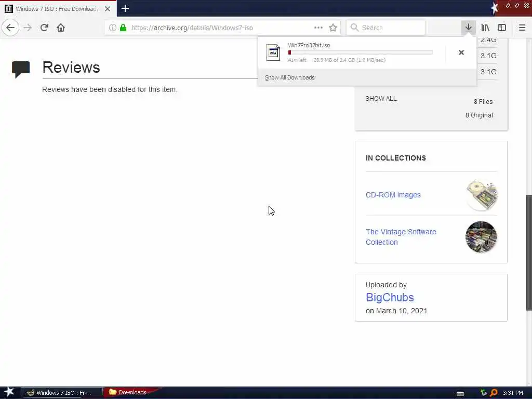This screenshot has height=399, width=532.
Task: Click the vertical page scrollbar thumb
Action: 528,253
